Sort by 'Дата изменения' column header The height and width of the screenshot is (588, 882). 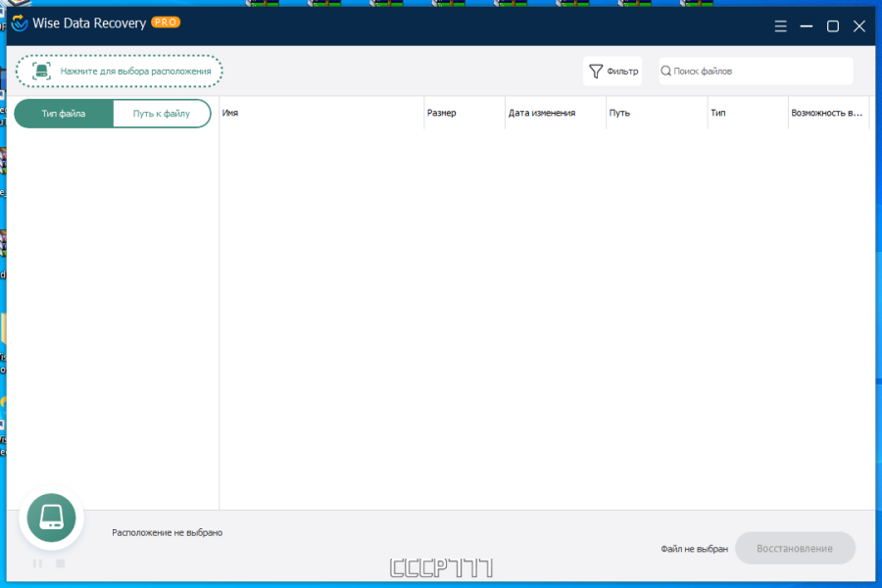[556, 113]
